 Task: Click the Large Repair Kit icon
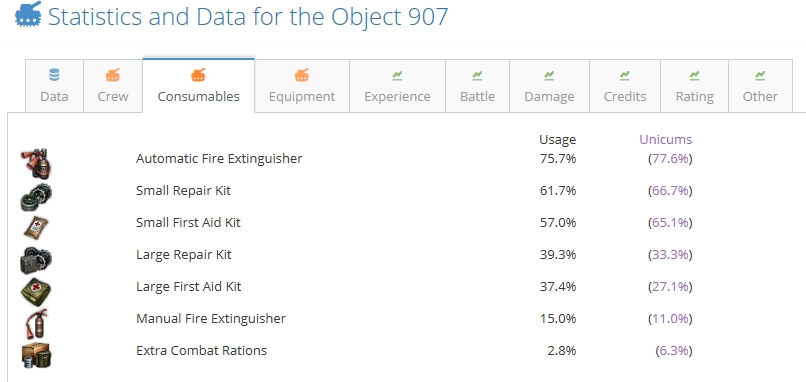point(36,260)
